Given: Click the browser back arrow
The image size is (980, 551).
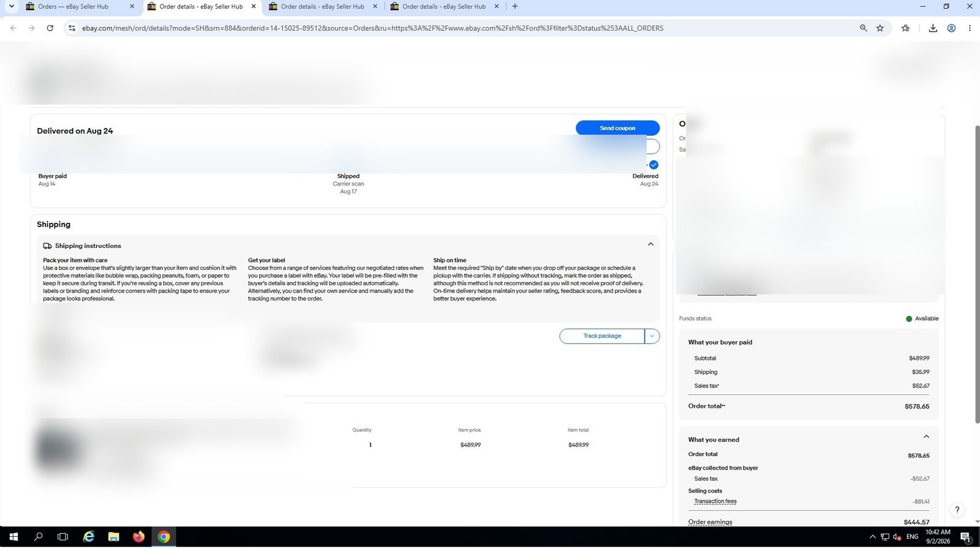Looking at the screenshot, I should 13,28.
